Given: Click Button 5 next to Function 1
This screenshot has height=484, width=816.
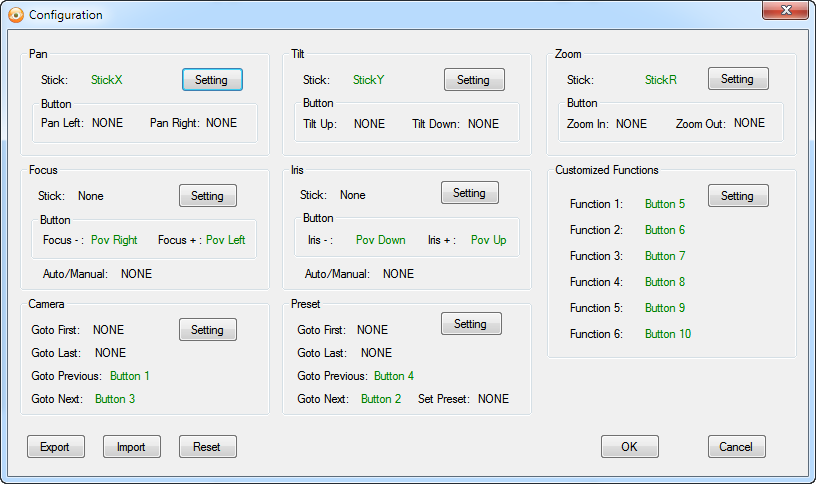Looking at the screenshot, I should coord(665,204).
